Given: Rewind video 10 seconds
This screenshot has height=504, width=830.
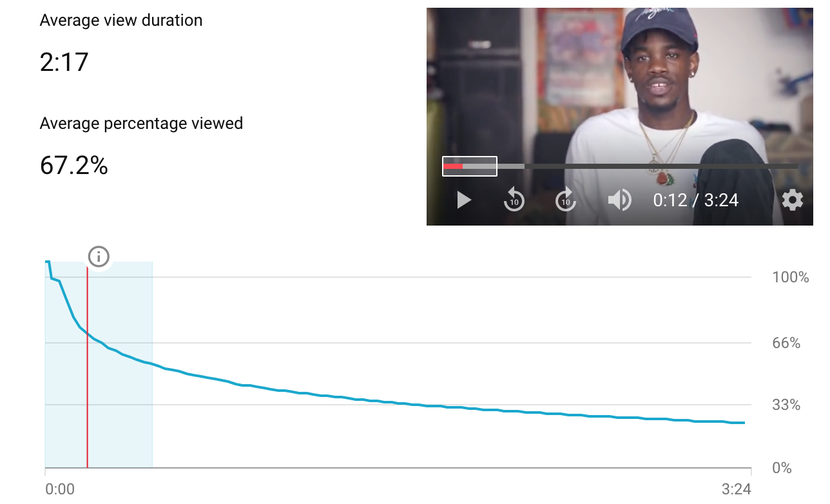Looking at the screenshot, I should click(514, 200).
